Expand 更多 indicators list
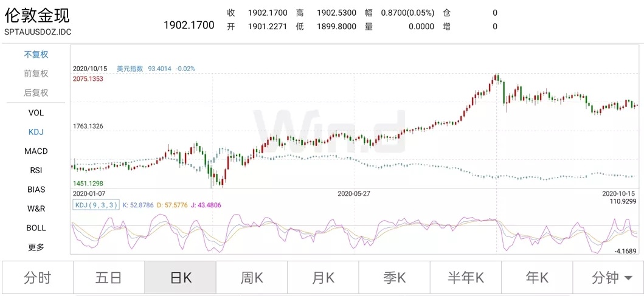This screenshot has width=644, height=296. [36, 247]
